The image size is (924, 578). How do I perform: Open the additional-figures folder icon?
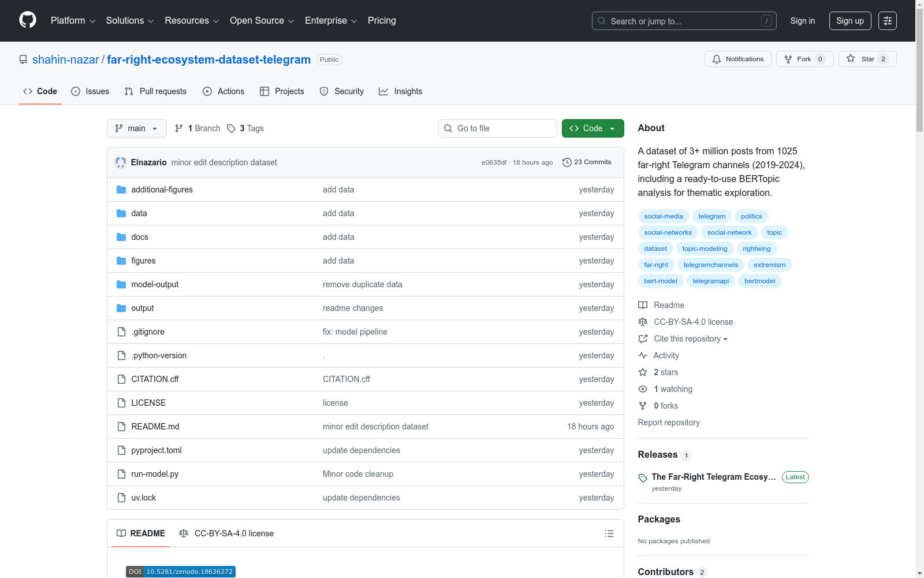(x=121, y=190)
